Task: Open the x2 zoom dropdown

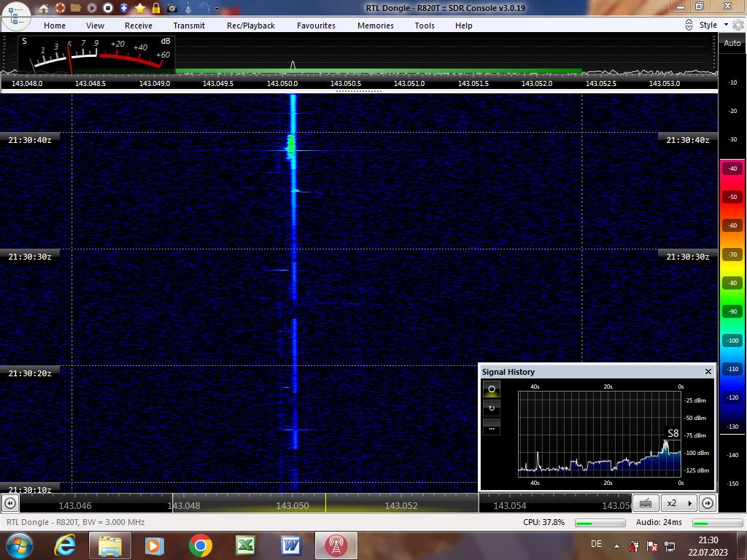Action: [x=679, y=503]
